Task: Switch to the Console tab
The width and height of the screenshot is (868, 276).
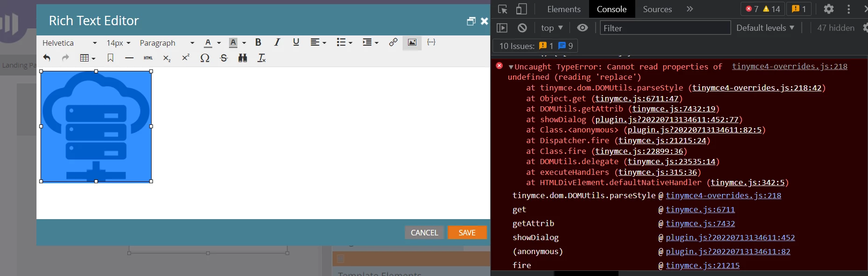Action: point(611,9)
